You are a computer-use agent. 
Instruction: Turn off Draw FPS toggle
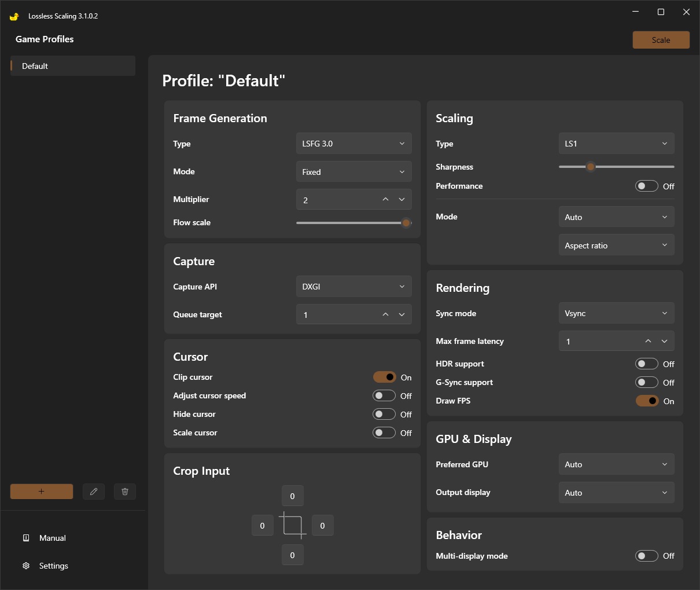pos(647,401)
